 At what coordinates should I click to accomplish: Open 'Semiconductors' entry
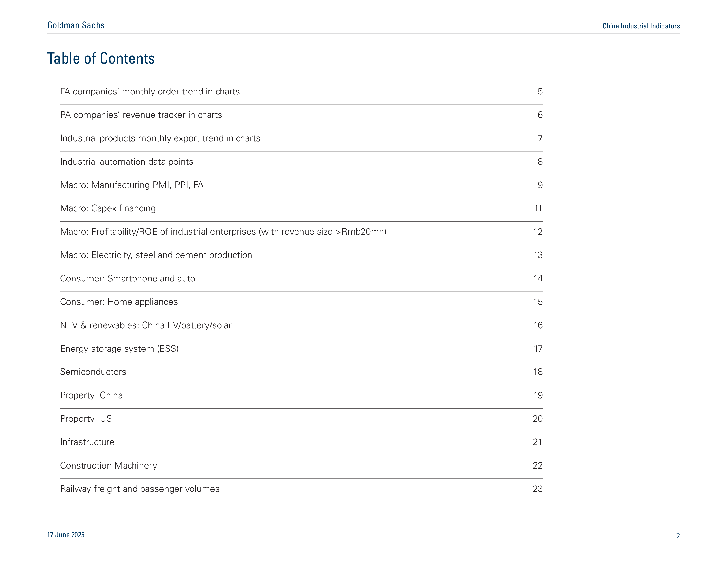coord(93,372)
